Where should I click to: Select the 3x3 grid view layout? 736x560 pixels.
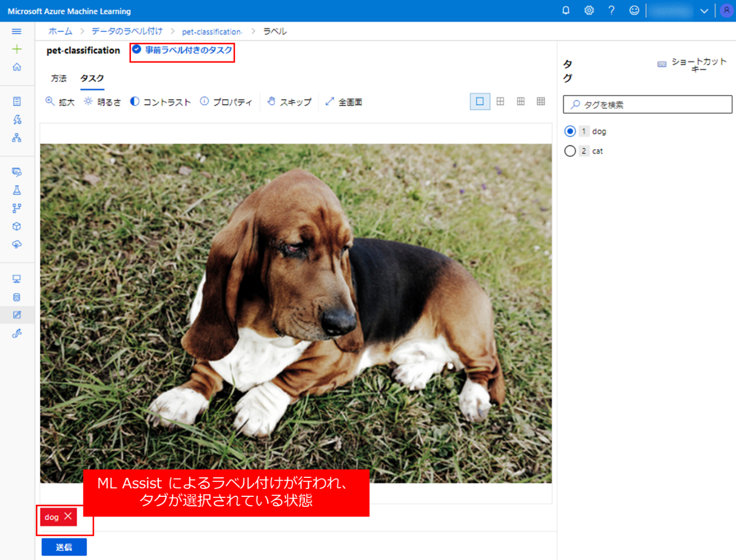pyautogui.click(x=521, y=101)
